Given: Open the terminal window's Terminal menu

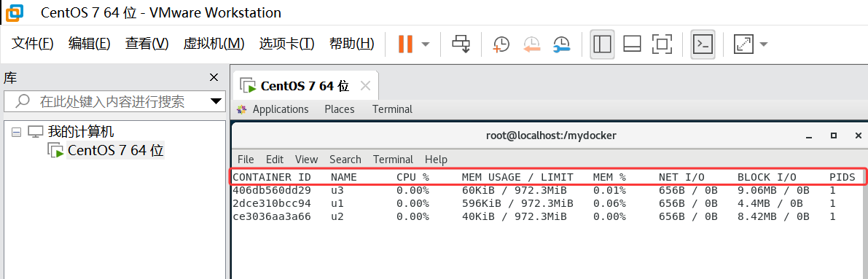Looking at the screenshot, I should click(x=393, y=160).
